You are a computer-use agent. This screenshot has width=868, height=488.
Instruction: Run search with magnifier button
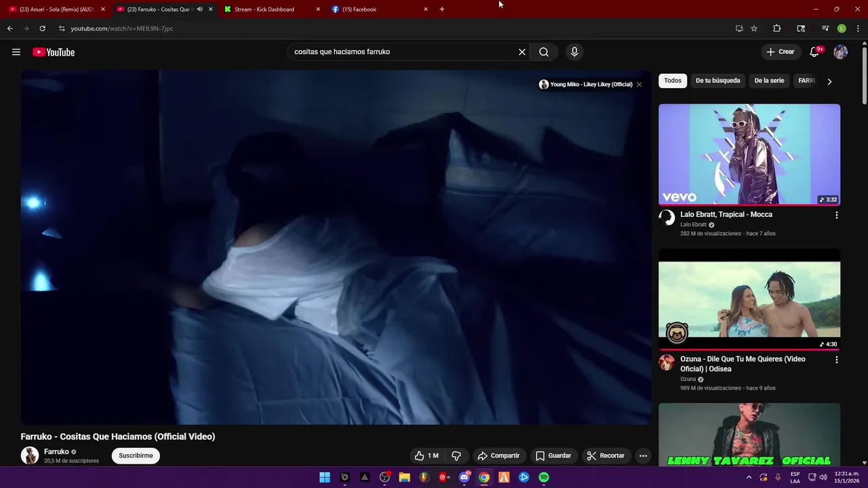544,52
